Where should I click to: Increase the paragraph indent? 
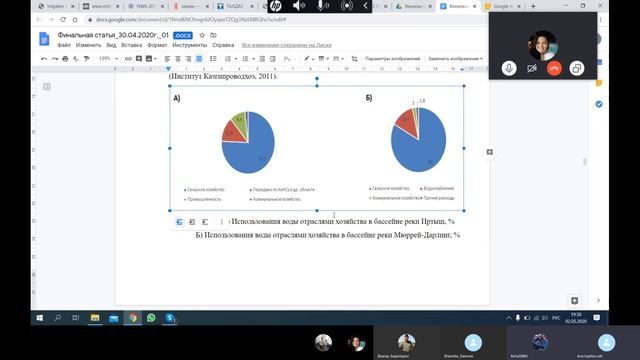click(273, 59)
